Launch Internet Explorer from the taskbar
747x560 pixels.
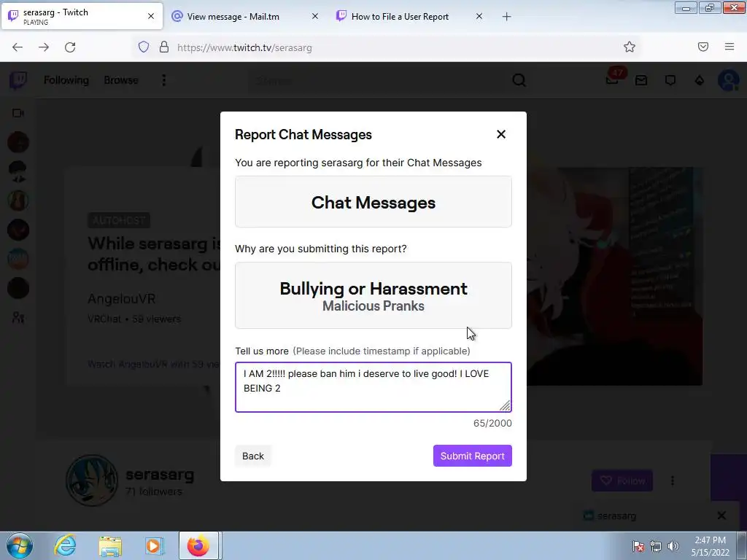tap(65, 545)
